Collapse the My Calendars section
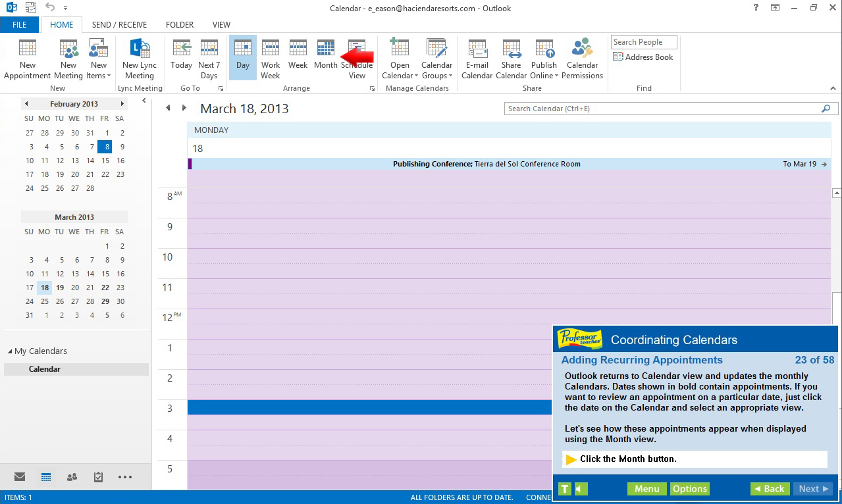This screenshot has height=504, width=842. pyautogui.click(x=11, y=351)
